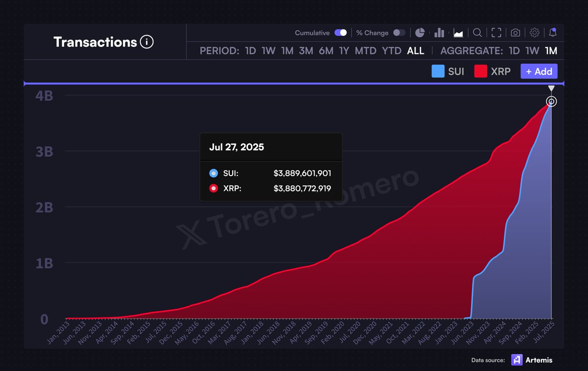Click the data point marker at Jul 2025
This screenshot has width=588, height=371.
[x=551, y=102]
